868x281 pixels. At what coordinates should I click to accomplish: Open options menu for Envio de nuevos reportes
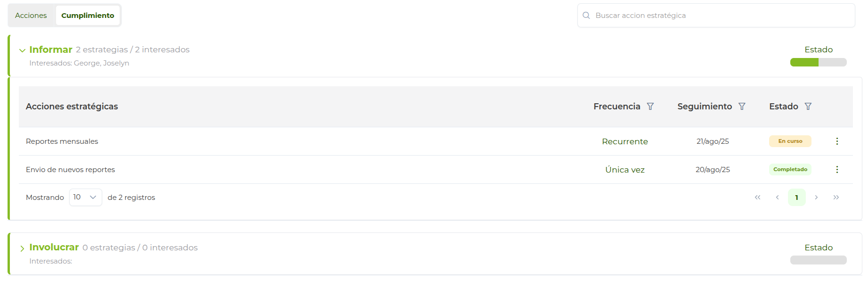coord(837,170)
